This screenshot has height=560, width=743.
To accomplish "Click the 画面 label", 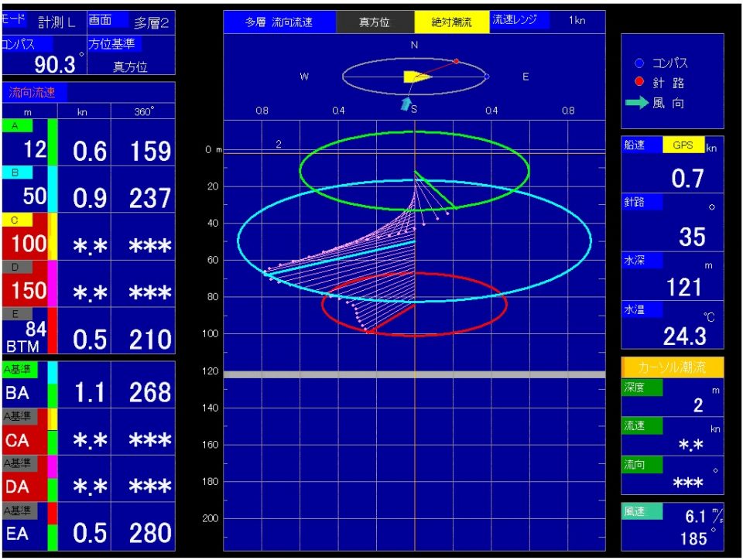I will click(108, 20).
